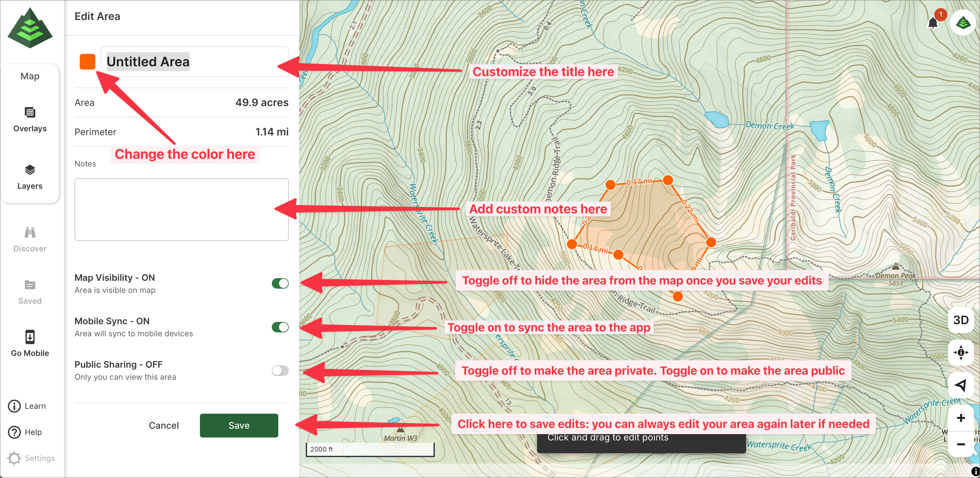This screenshot has width=980, height=478.
Task: Cancel the area edits
Action: [x=164, y=425]
